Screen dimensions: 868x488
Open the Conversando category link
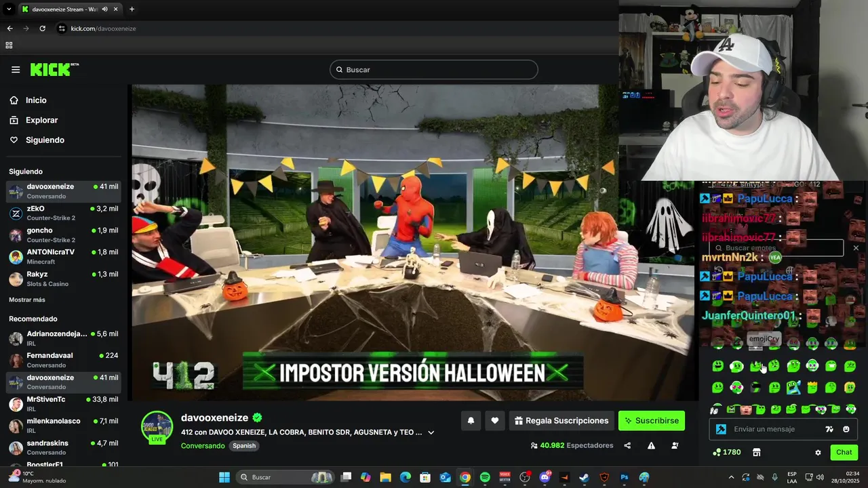click(x=203, y=446)
